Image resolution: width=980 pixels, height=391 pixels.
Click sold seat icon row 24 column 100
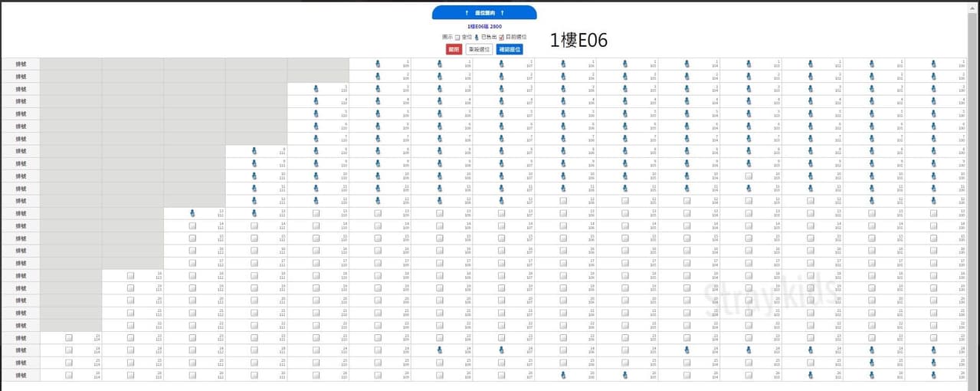pos(933,350)
